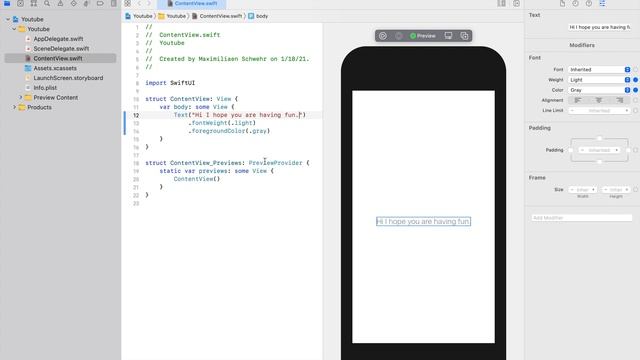640x360 pixels.
Task: Open the Test navigator diamond icon
Action: pyautogui.click(x=73, y=3)
